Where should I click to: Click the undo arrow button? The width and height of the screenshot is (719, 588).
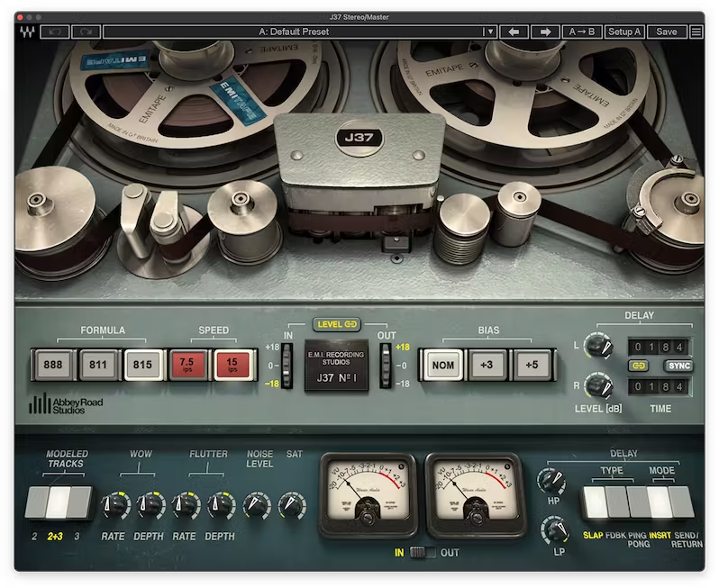(55, 32)
